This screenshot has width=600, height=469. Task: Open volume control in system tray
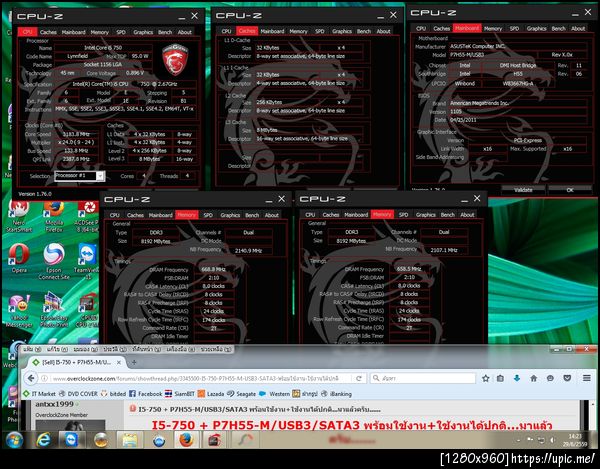(x=552, y=440)
